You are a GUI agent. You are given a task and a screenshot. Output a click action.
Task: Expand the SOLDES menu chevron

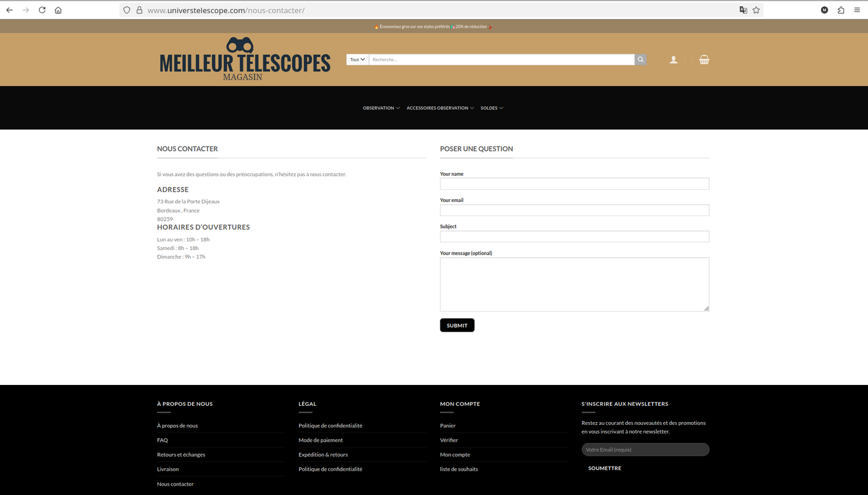pos(501,108)
